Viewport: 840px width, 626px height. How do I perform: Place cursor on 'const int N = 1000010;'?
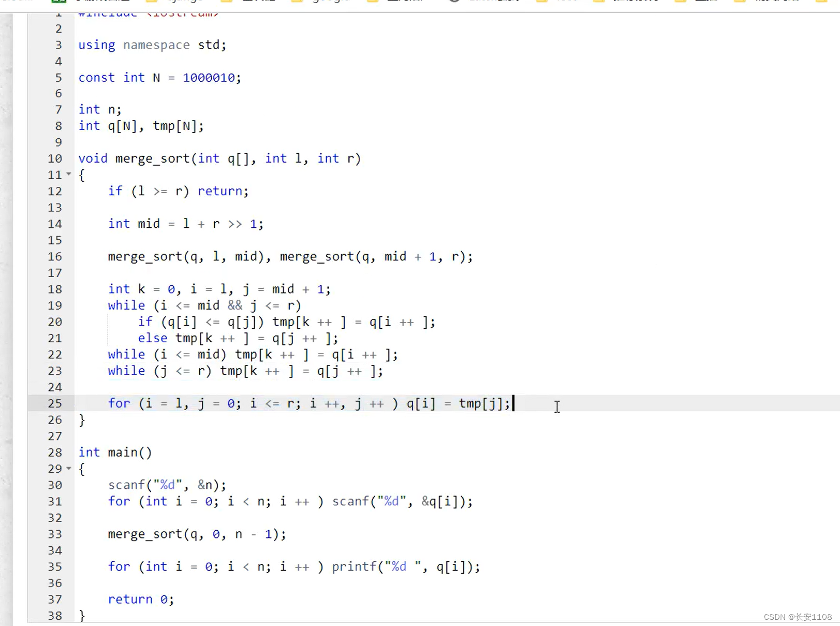(159, 78)
